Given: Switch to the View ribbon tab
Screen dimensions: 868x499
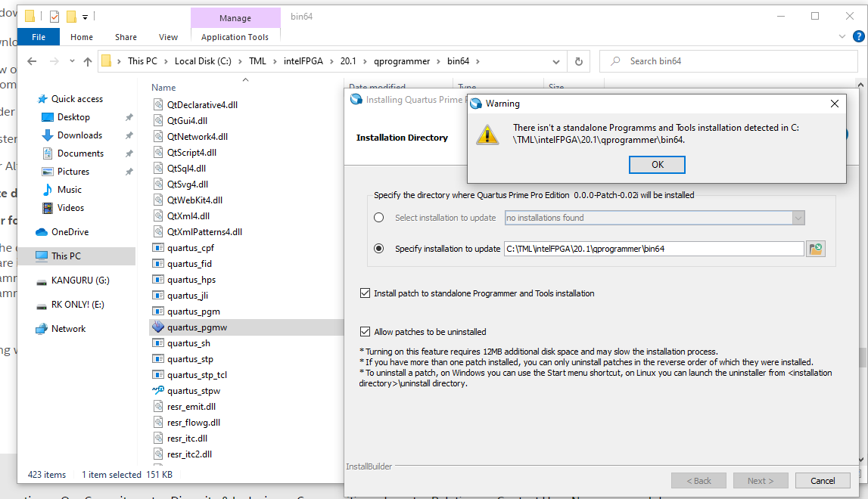Looking at the screenshot, I should pyautogui.click(x=168, y=37).
